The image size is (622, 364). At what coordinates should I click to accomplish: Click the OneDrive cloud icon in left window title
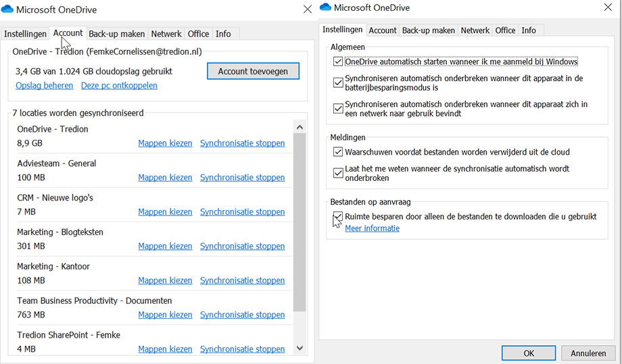coord(7,9)
